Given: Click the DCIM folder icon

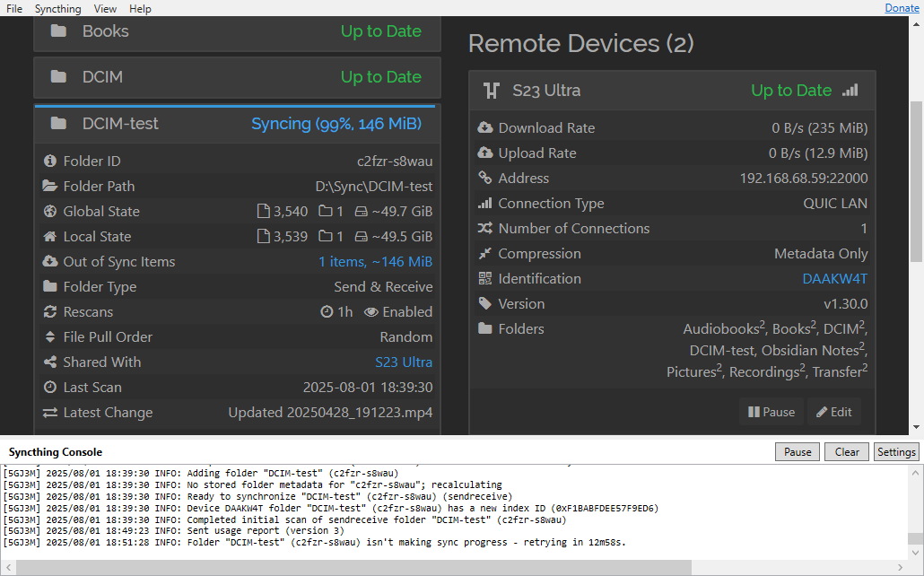Looking at the screenshot, I should pos(58,76).
